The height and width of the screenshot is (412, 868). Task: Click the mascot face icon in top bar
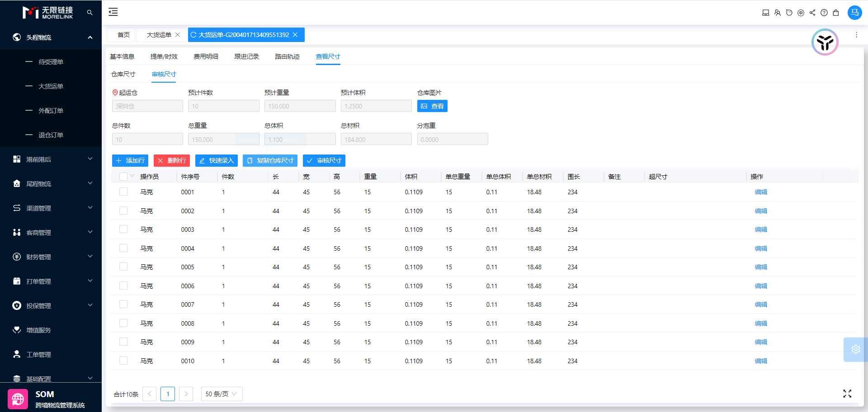click(789, 13)
